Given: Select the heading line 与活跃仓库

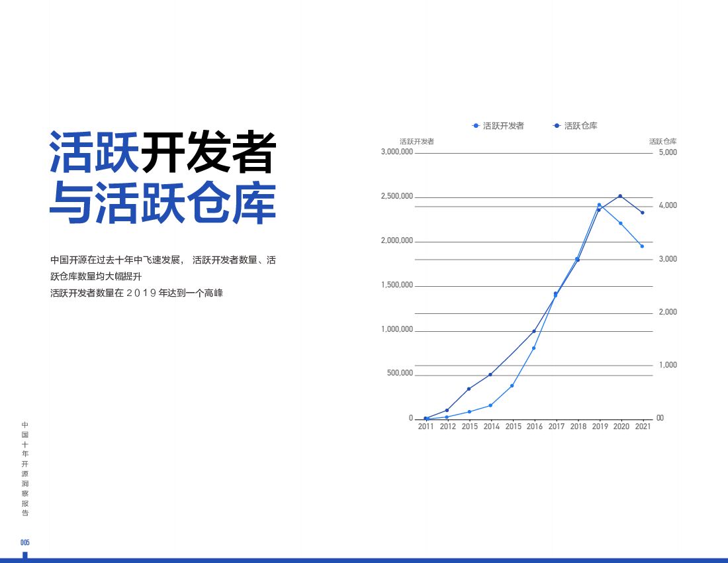Looking at the screenshot, I should coord(163,203).
